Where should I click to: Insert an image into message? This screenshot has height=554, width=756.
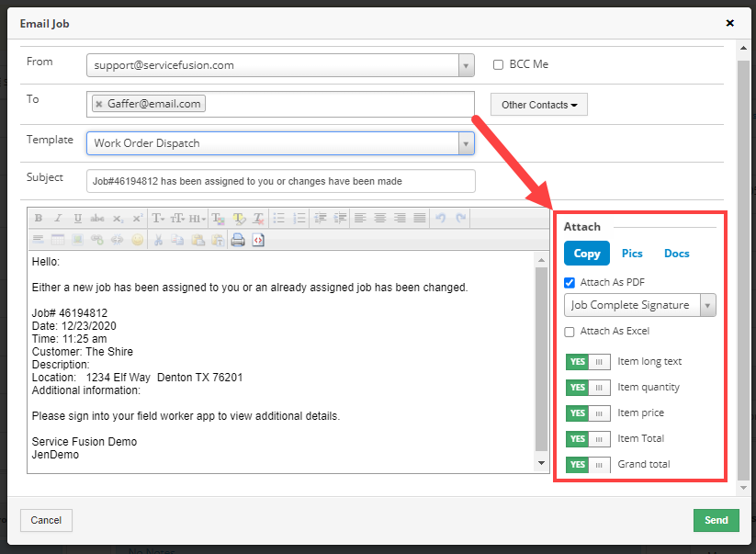point(78,240)
